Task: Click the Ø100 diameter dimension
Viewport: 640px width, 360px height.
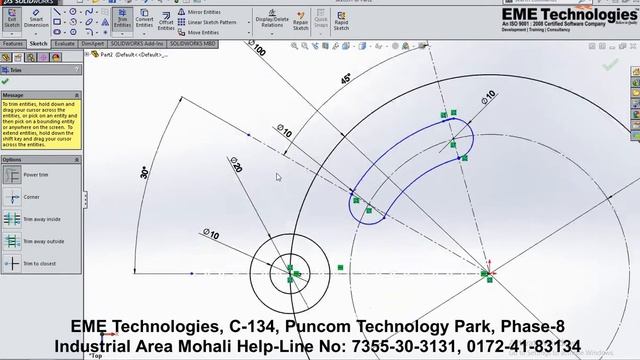Action: 257,48
